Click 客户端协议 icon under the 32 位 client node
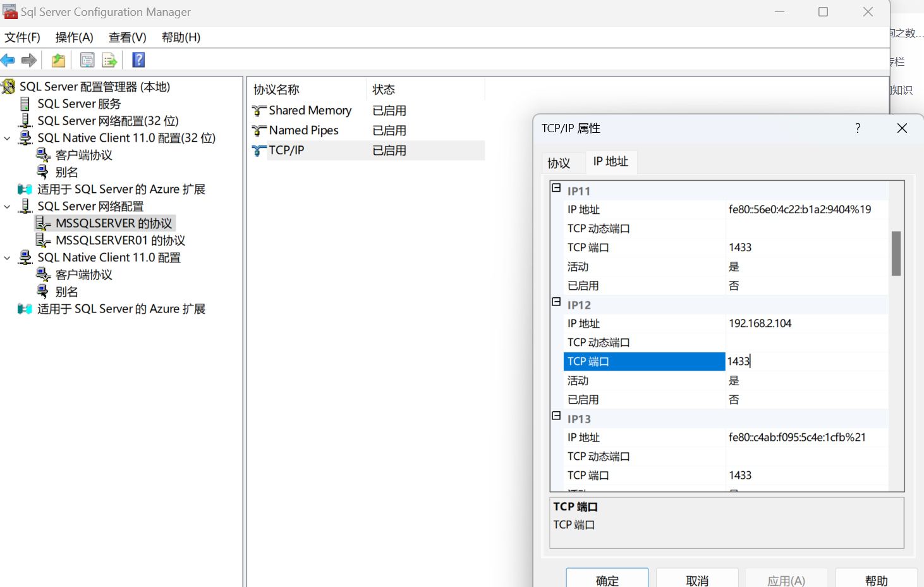The width and height of the screenshot is (924, 587). (x=43, y=155)
